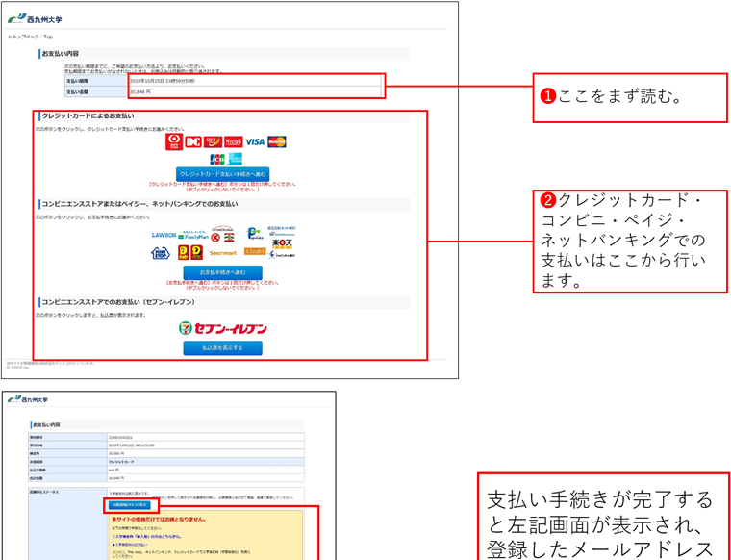Click 西九州大学 logo in the upper page

35,19
